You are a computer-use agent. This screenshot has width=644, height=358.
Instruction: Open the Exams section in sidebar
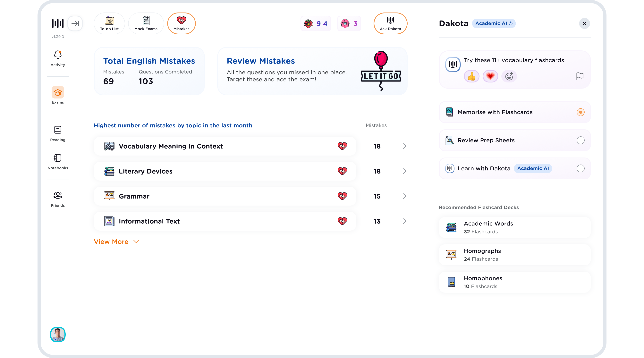tap(58, 95)
